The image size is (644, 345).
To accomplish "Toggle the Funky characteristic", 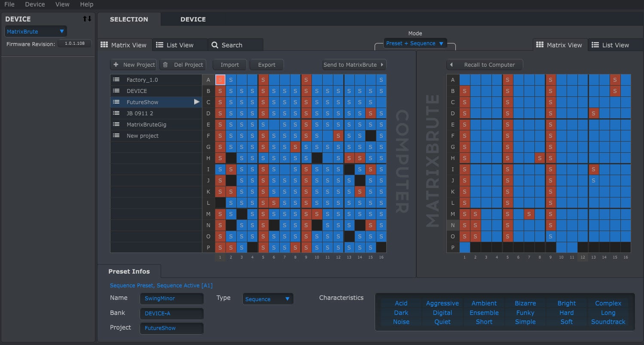I will [525, 313].
